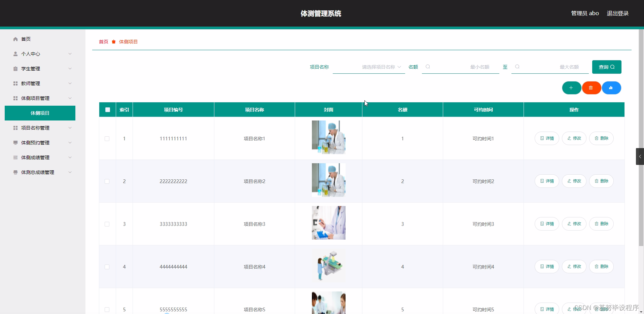Viewport: 644px width, 314px height.
Task: Click 删除 for 项目名称4
Action: pyautogui.click(x=601, y=267)
